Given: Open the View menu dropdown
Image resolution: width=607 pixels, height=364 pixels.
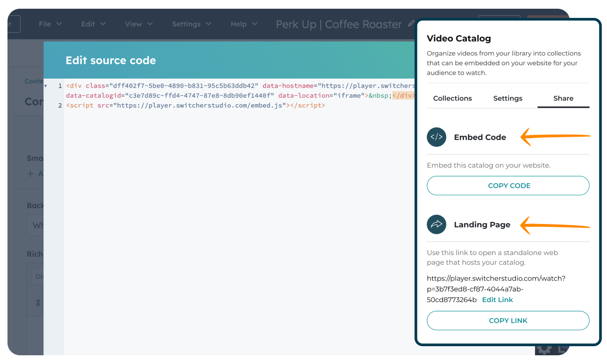Looking at the screenshot, I should pos(138,24).
